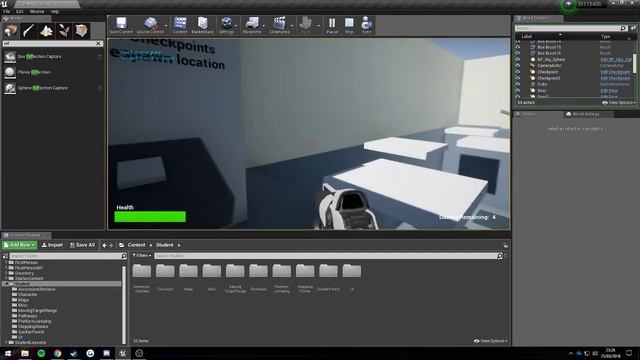The height and width of the screenshot is (360, 640).
Task: Open Chrome from the taskbar
Action: pos(58,353)
